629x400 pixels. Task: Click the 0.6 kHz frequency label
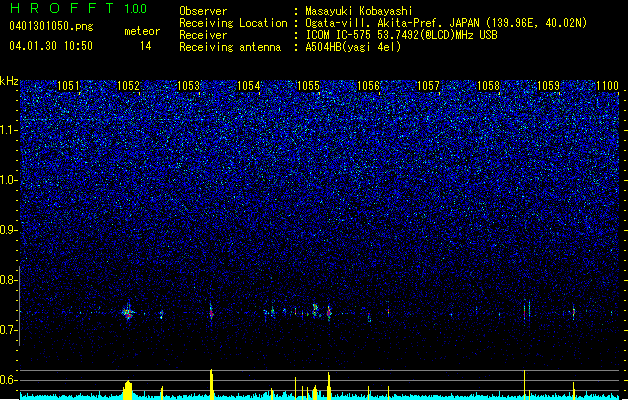9,380
